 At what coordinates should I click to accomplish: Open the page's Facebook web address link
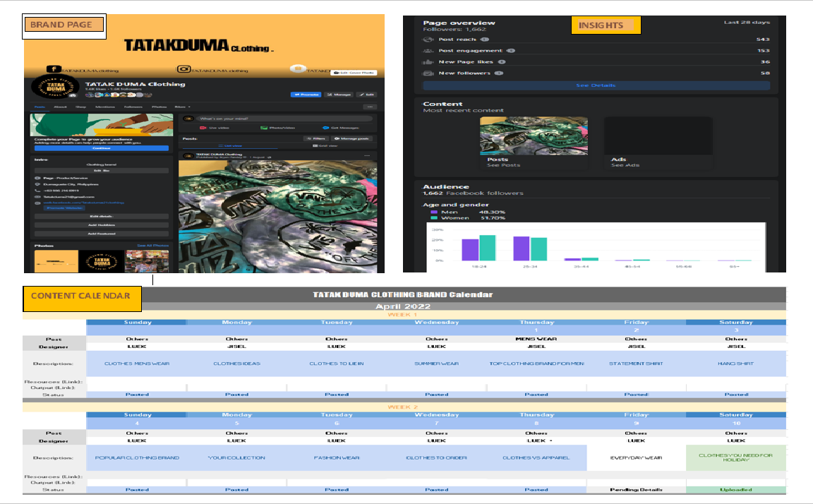tap(84, 203)
